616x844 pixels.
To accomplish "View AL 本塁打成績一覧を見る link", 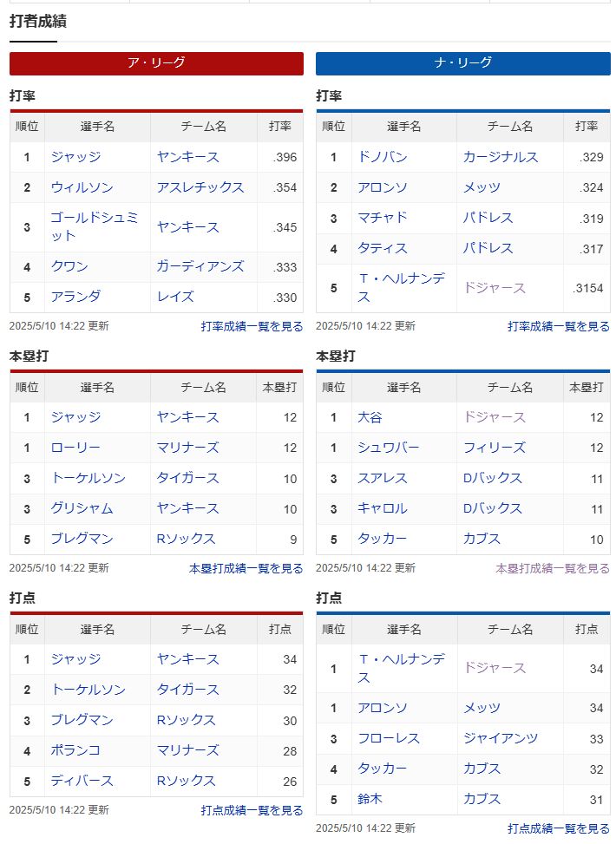I will coord(246,568).
